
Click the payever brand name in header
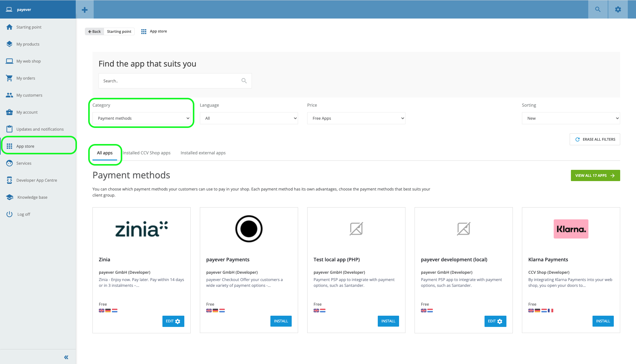(x=24, y=10)
